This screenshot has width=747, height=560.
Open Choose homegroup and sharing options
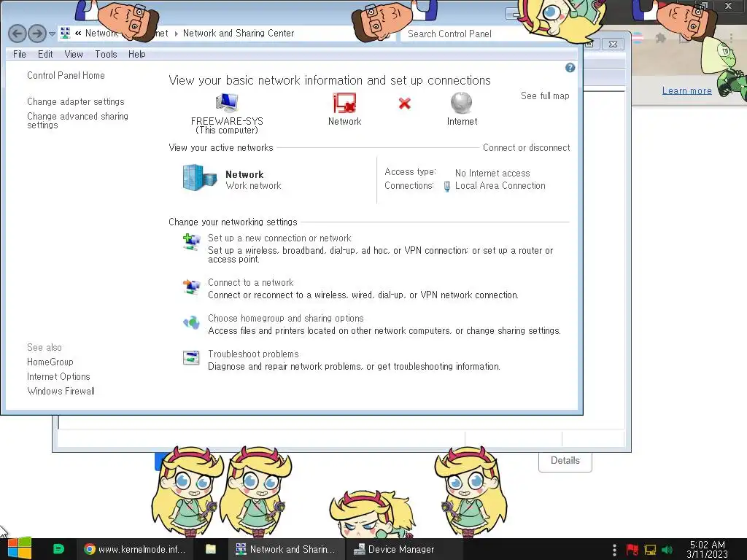[286, 318]
